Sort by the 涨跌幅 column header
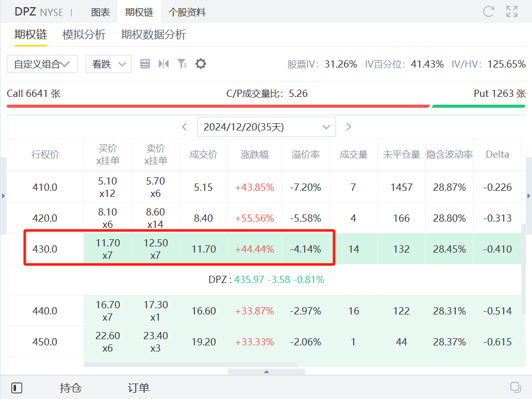Image resolution: width=532 pixels, height=399 pixels. 255,154
